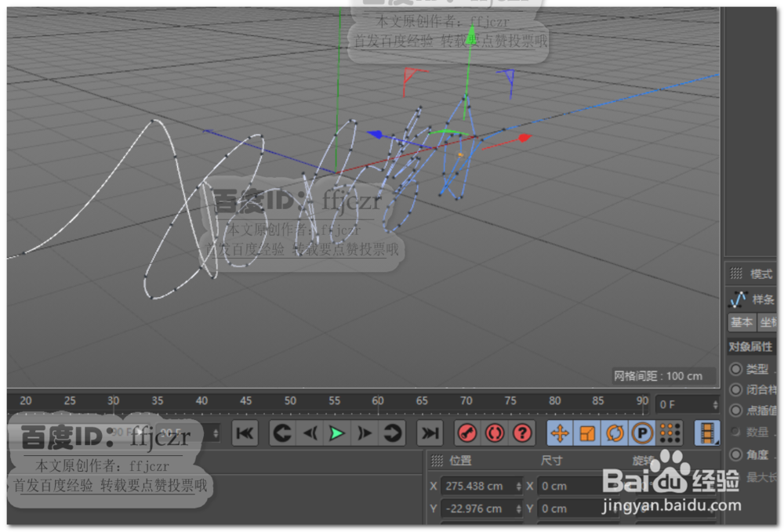Screen dimensions: 784x532
Task: Toggle the keyframe circle next to 类型
Action: [735, 369]
